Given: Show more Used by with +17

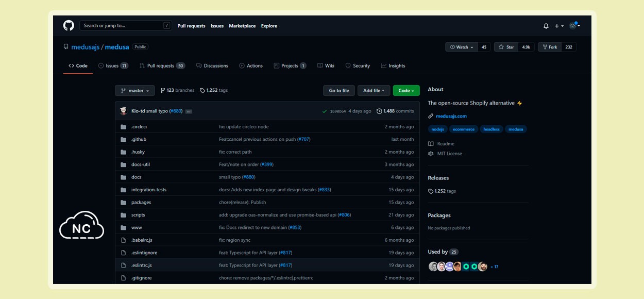Looking at the screenshot, I should coord(495,267).
